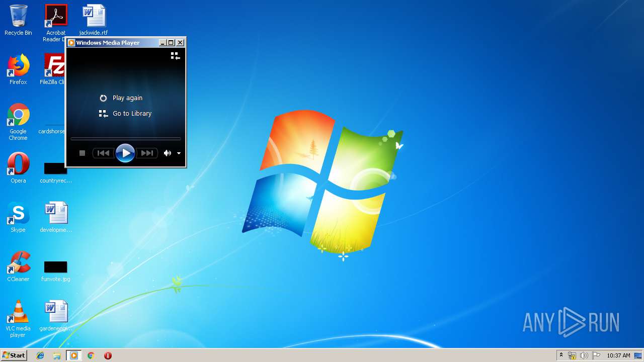Screen dimensions: 644x362
Task: Open Internet Explorer from taskbar
Action: point(40,355)
